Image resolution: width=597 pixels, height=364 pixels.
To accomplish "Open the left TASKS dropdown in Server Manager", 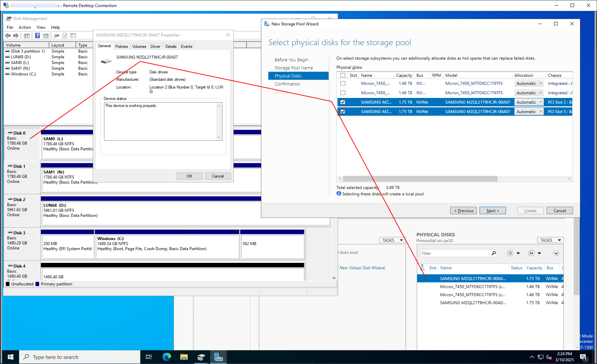I will click(392, 240).
